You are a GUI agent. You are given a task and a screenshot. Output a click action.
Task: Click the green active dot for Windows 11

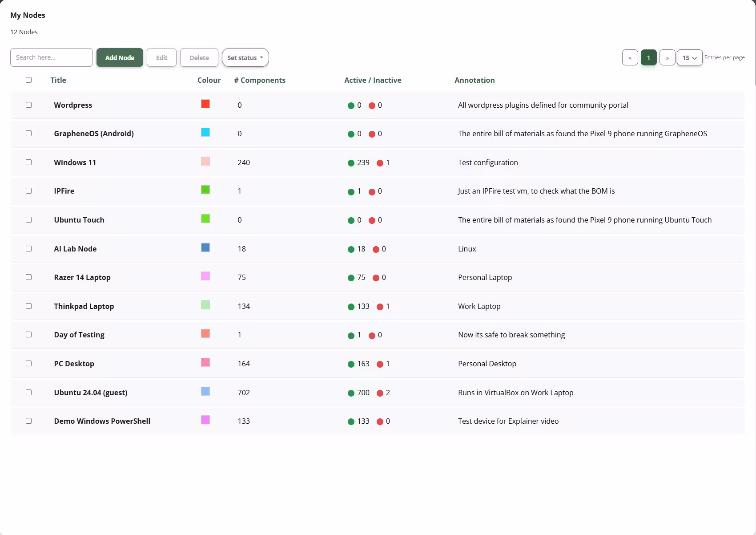pos(351,163)
